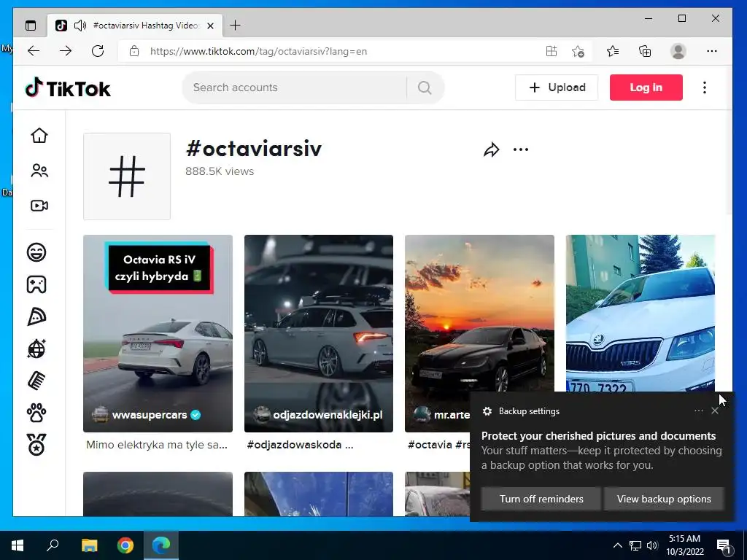Viewport: 747px width, 560px height.
Task: Open the odjazdowenaklejki.pl video thumbnail
Action: 319,333
